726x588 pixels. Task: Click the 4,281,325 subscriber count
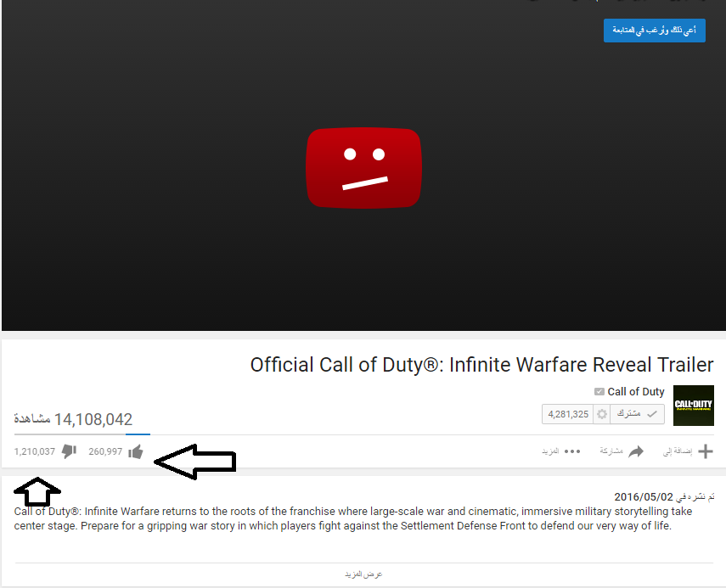[568, 414]
